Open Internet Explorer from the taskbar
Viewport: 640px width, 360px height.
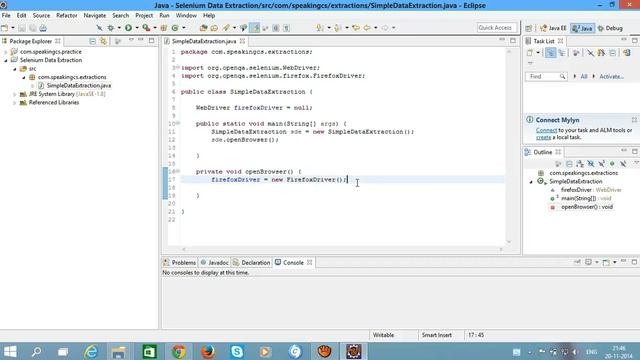tap(91, 351)
